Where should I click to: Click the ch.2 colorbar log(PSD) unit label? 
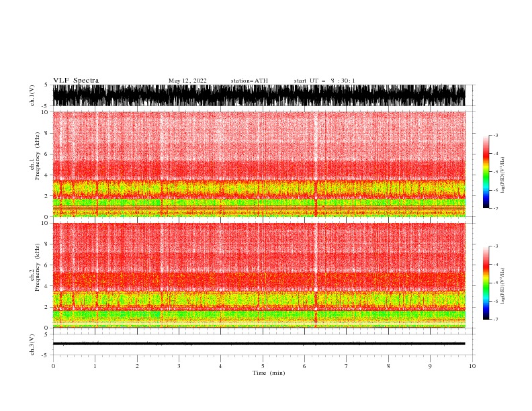click(x=503, y=286)
